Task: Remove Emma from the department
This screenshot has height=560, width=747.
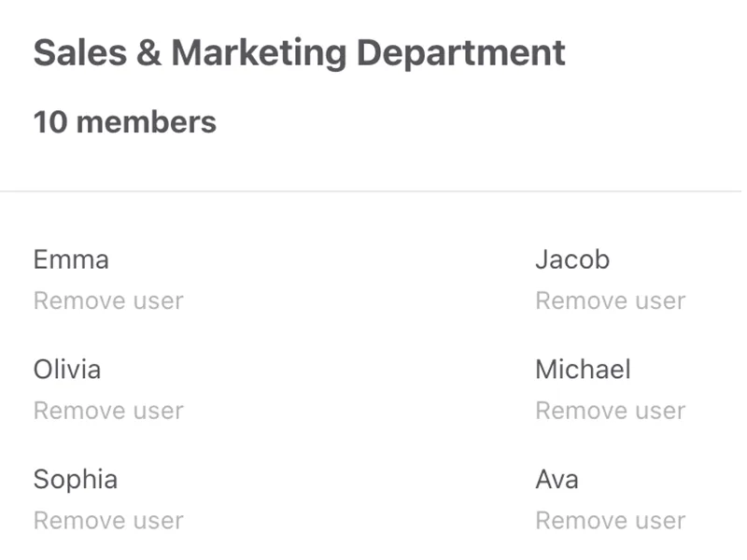Action: (x=107, y=301)
